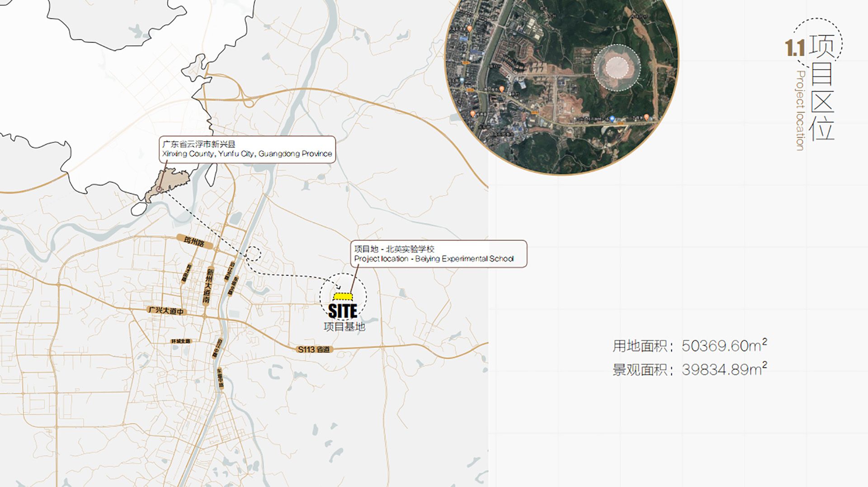Select the white dashed circle on satellite image
Viewport: 868px width, 487px height.
(617, 68)
